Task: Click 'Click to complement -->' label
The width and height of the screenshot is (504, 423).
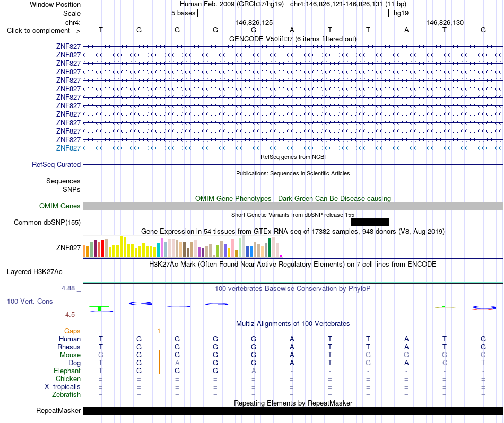Action: (44, 31)
